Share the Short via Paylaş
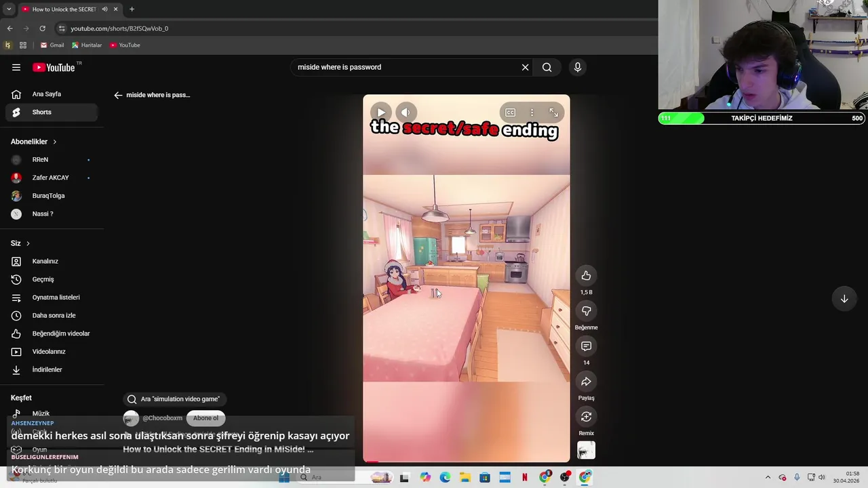The width and height of the screenshot is (868, 488). point(587,382)
